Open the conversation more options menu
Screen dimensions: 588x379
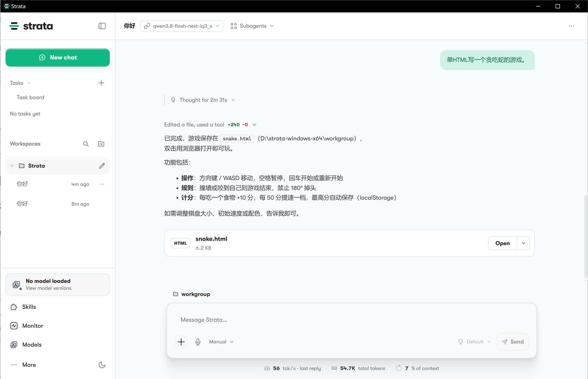pyautogui.click(x=571, y=26)
